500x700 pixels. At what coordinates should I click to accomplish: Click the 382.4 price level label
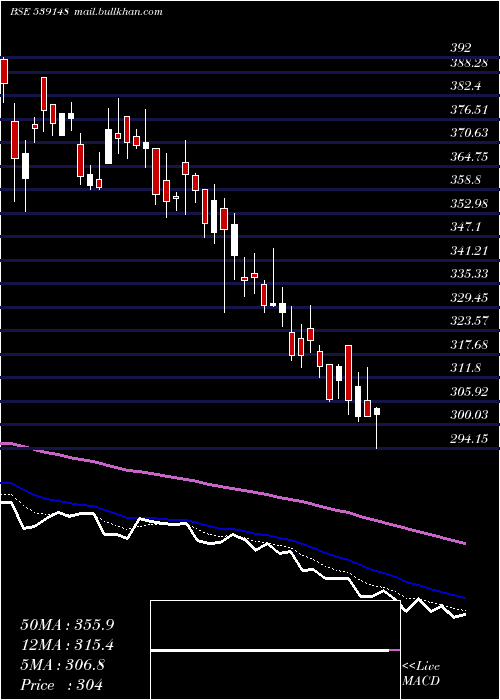[x=466, y=86]
